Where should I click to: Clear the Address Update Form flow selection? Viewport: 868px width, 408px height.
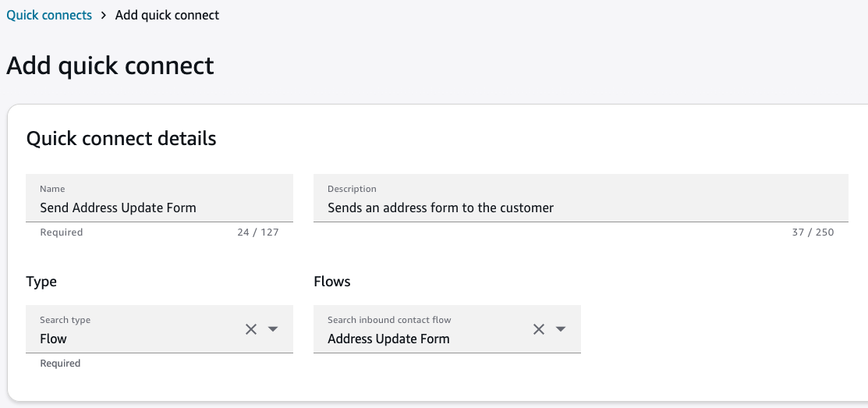point(539,329)
